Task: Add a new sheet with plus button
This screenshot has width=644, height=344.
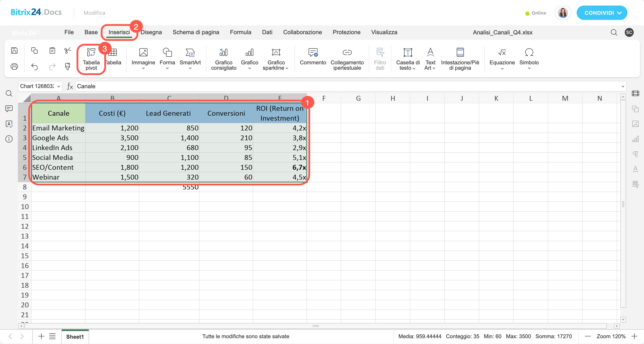Action: 41,336
